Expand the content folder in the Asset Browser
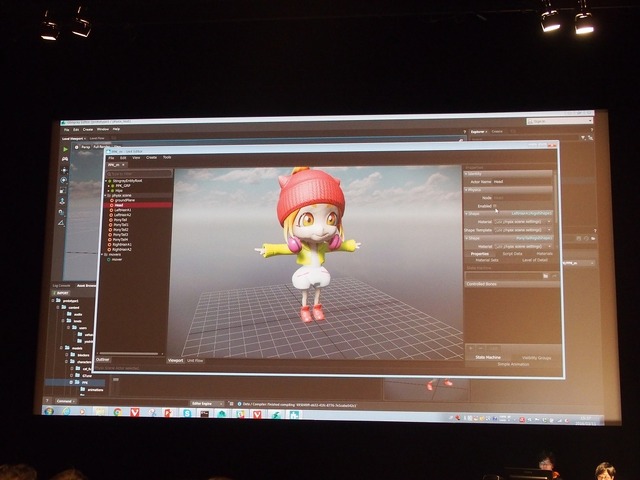 click(x=58, y=307)
